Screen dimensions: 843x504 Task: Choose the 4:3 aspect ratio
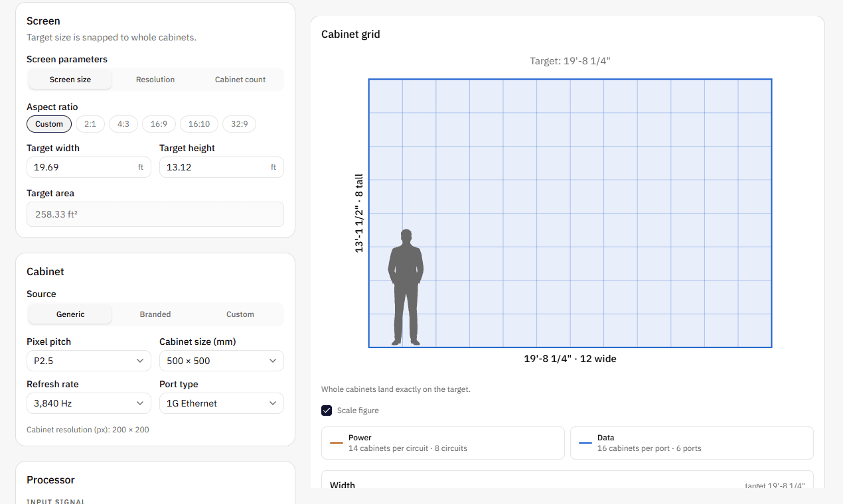(123, 124)
